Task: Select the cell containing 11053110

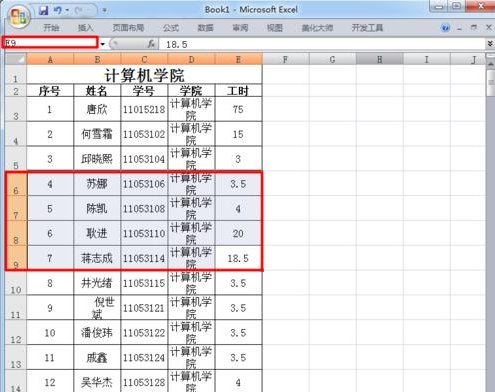Action: [144, 233]
